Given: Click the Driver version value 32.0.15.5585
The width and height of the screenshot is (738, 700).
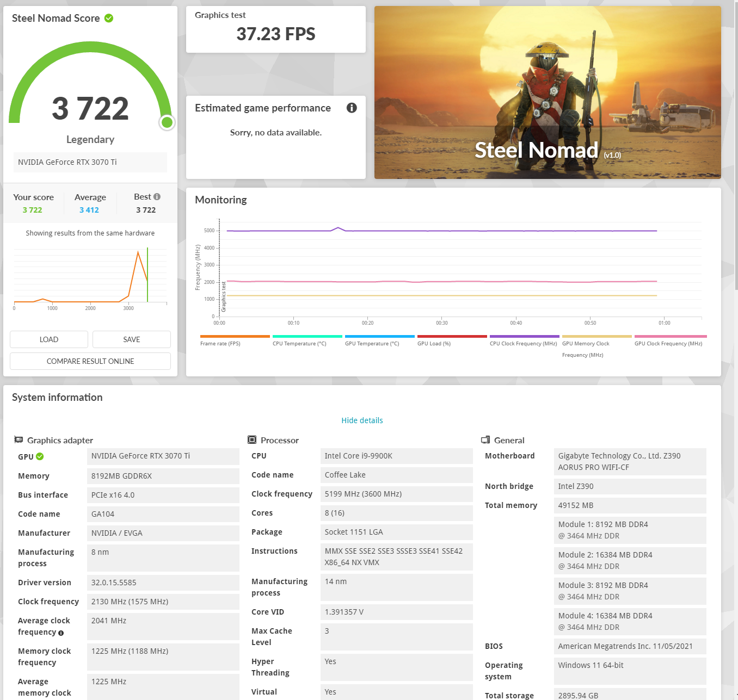Looking at the screenshot, I should [x=163, y=583].
